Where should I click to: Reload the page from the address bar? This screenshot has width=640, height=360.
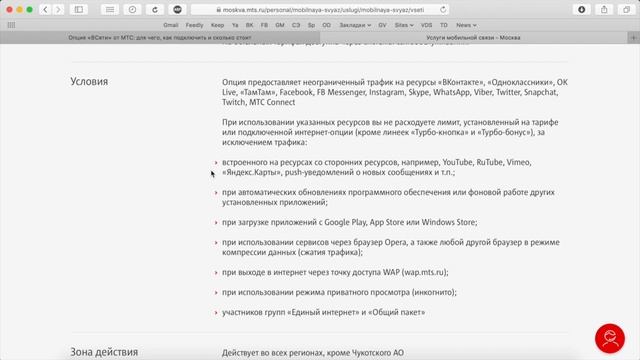(x=443, y=9)
